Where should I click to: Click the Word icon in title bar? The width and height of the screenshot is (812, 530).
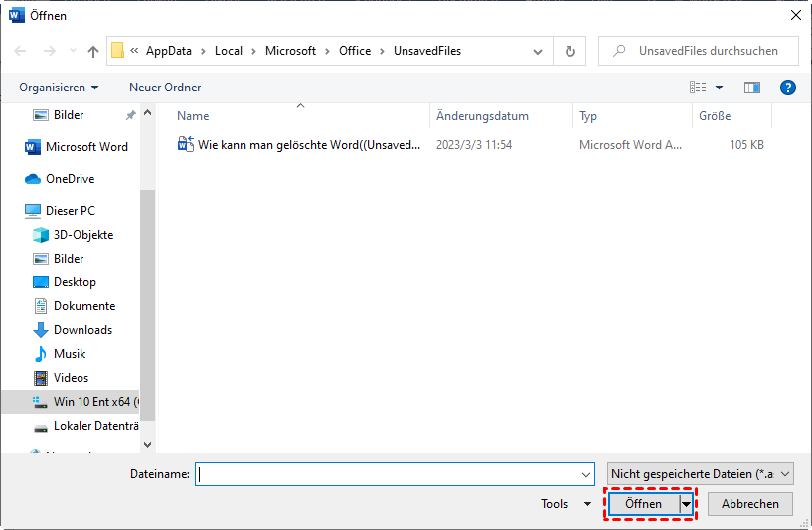coord(17,15)
